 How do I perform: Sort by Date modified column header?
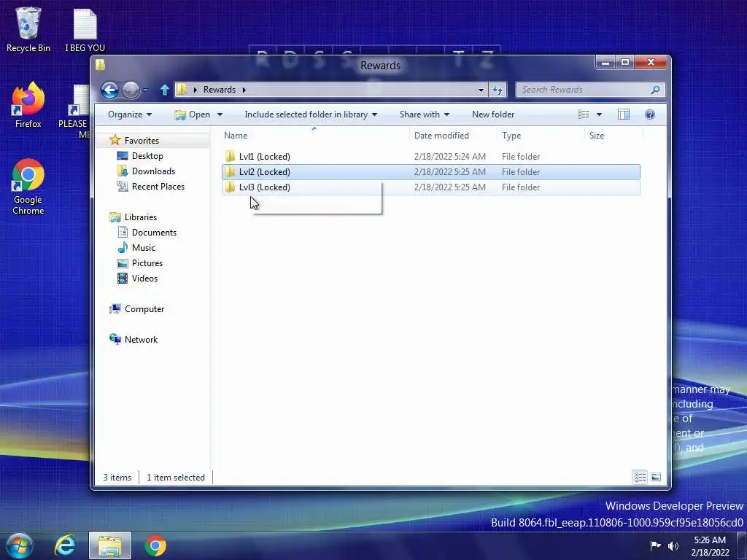452,135
